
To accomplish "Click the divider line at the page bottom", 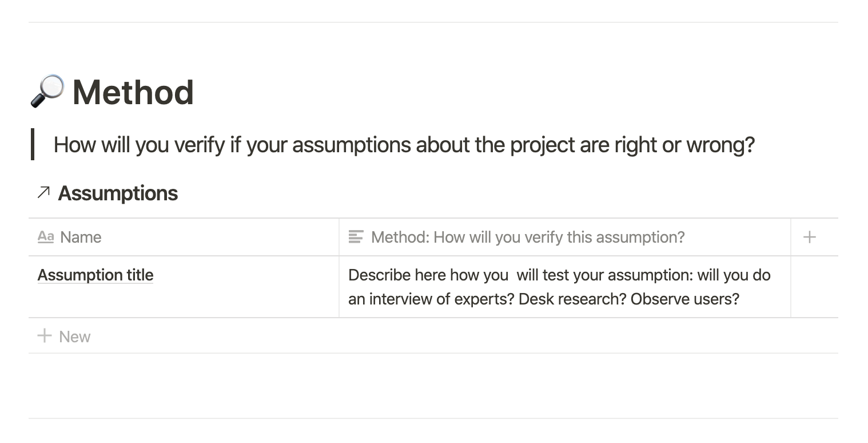I will pyautogui.click(x=434, y=417).
